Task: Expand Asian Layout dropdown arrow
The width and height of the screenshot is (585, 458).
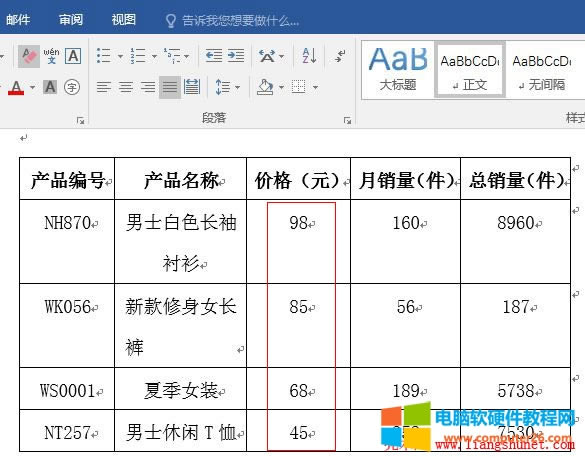Action: [282, 56]
